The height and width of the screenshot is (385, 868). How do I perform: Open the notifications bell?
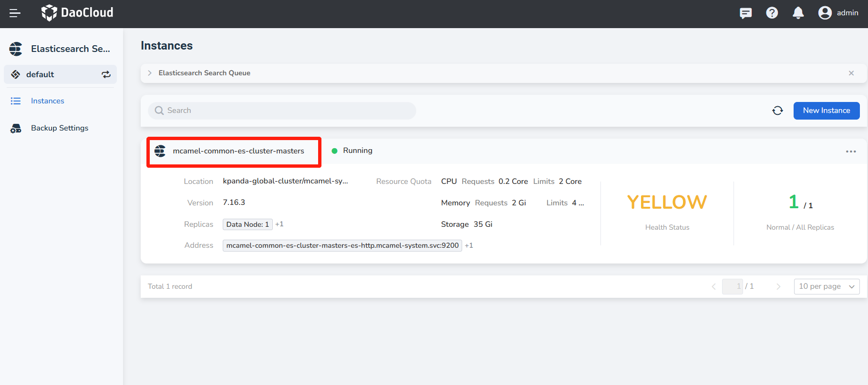click(798, 13)
